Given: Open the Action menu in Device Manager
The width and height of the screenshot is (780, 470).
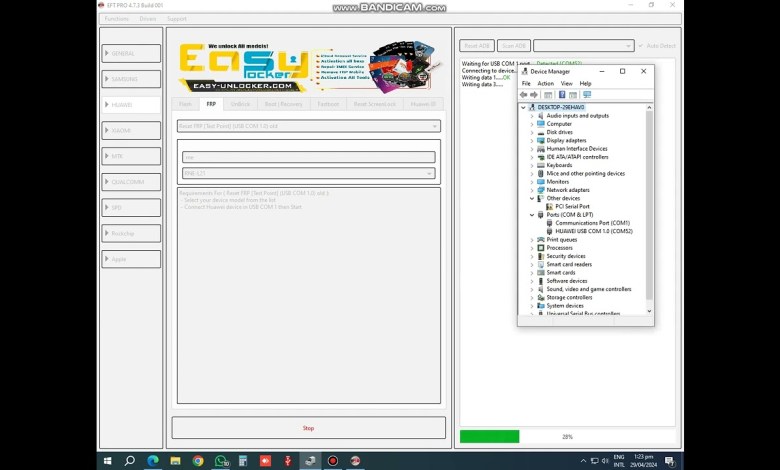Looking at the screenshot, I should (x=545, y=84).
